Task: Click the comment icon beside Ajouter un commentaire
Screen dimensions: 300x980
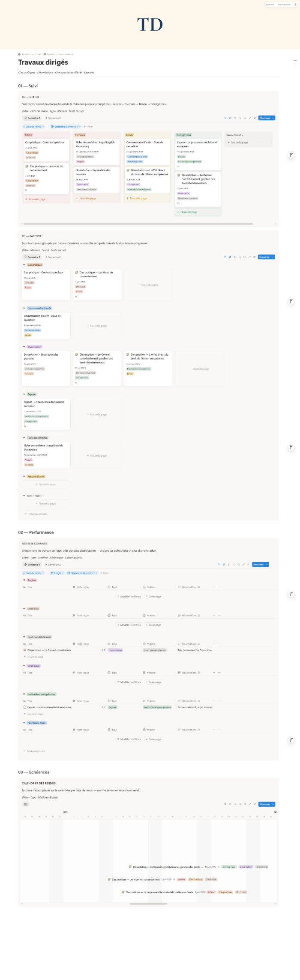Action: pyautogui.click(x=45, y=54)
